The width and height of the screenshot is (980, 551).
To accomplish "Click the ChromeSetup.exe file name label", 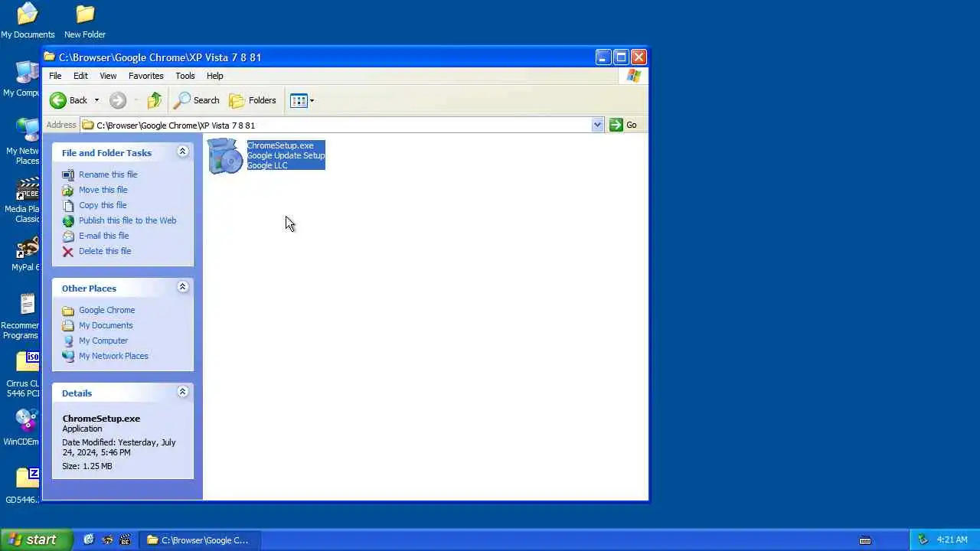I will tap(280, 145).
